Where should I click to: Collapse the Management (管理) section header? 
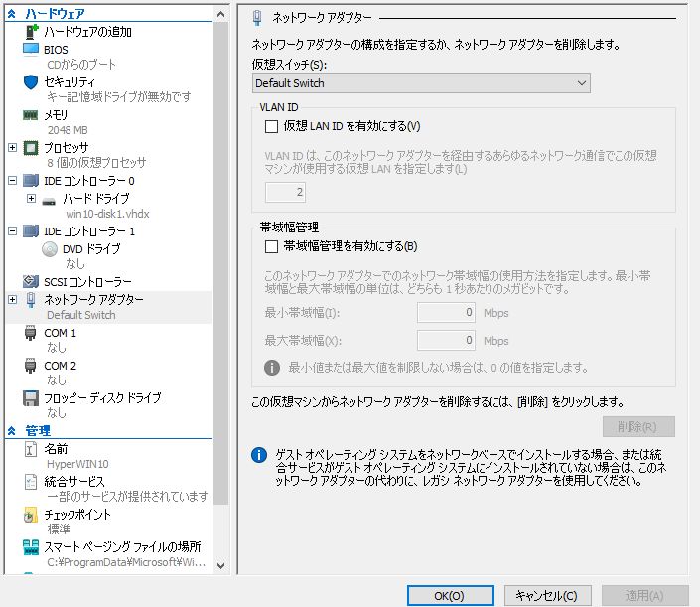tap(12, 431)
